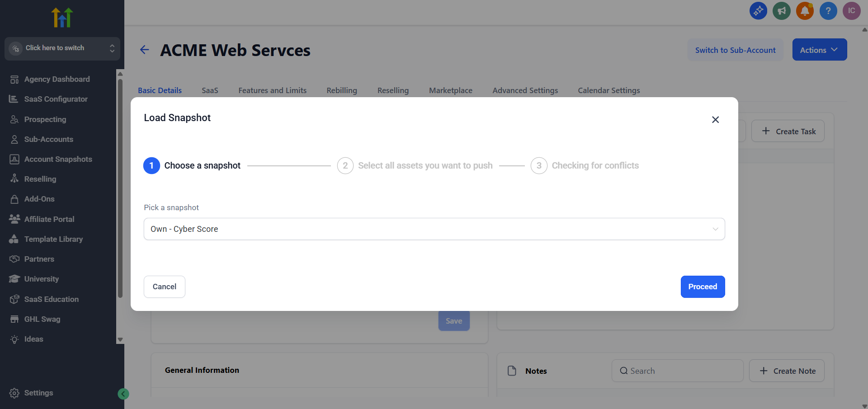Open Add-Ons bag icon
The width and height of the screenshot is (868, 409).
[14, 199]
